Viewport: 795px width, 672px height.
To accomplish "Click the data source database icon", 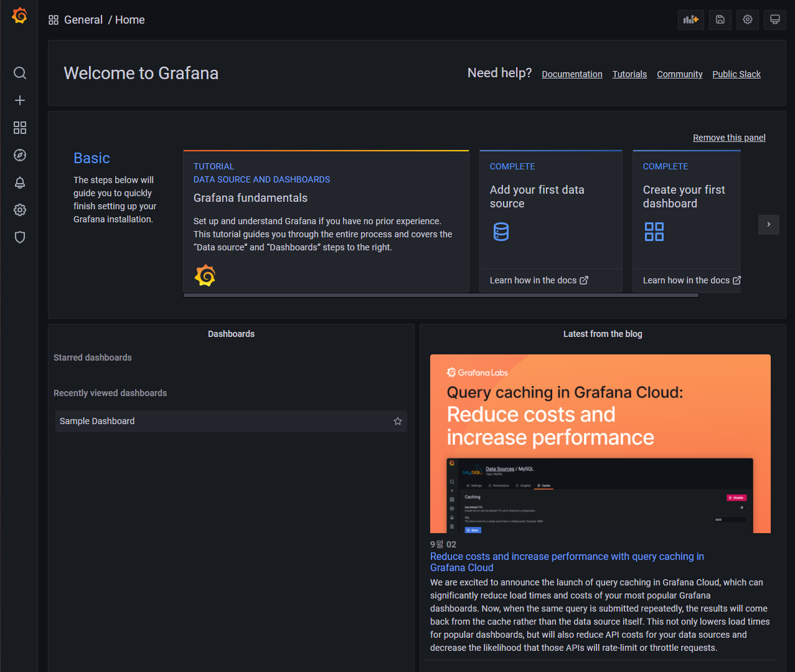I will 501,232.
